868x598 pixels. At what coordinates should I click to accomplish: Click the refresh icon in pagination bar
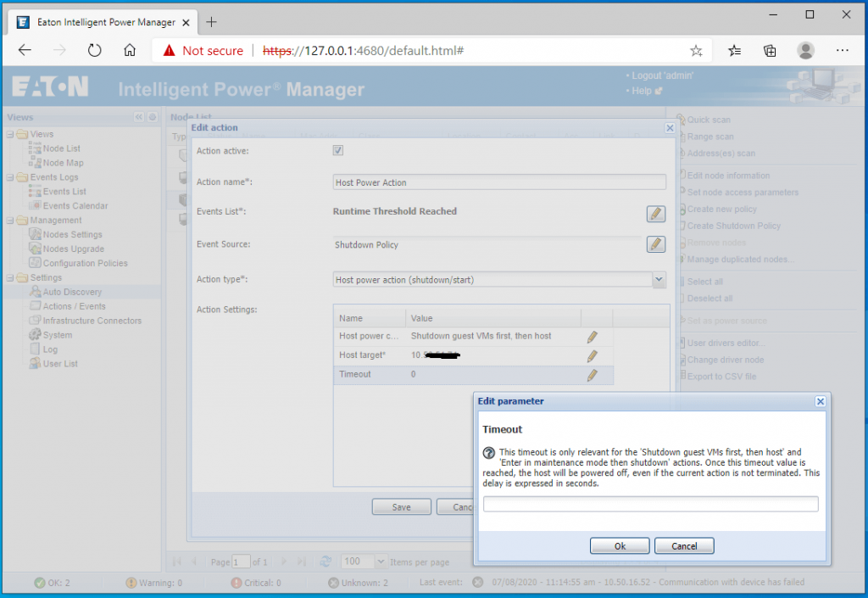[325, 562]
